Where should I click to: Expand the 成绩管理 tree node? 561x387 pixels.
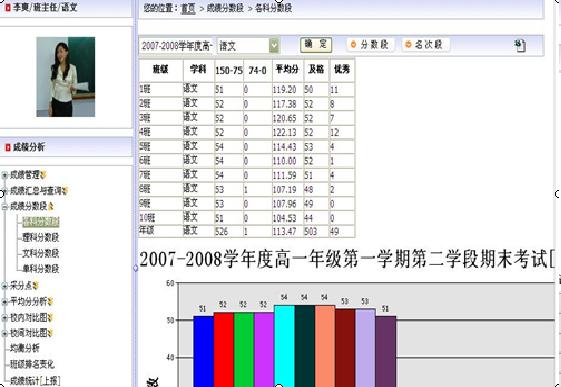click(x=5, y=175)
